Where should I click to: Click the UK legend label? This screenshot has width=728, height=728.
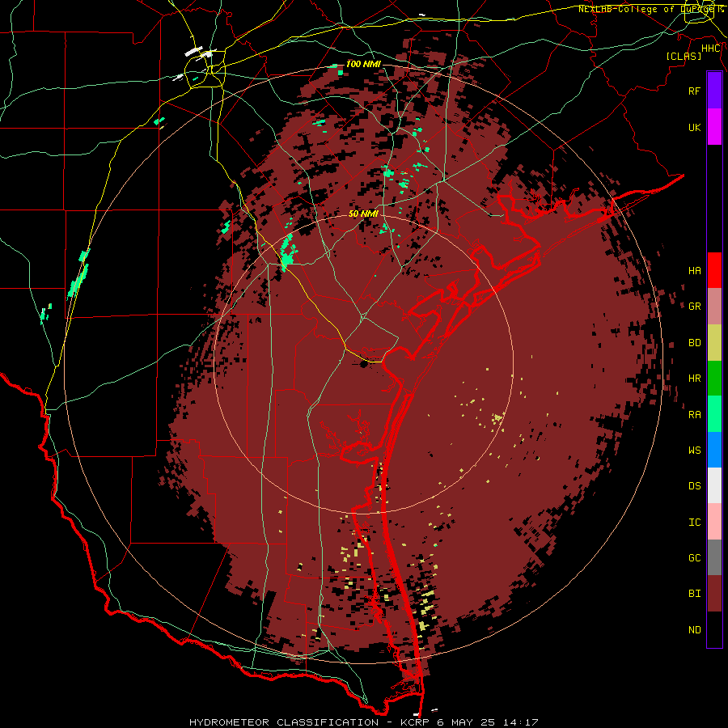click(694, 127)
